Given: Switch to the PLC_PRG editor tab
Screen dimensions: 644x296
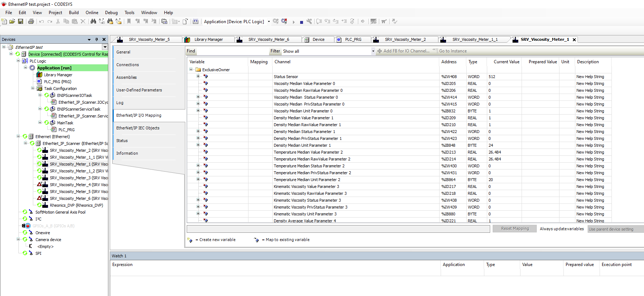Looking at the screenshot, I should [x=353, y=39].
